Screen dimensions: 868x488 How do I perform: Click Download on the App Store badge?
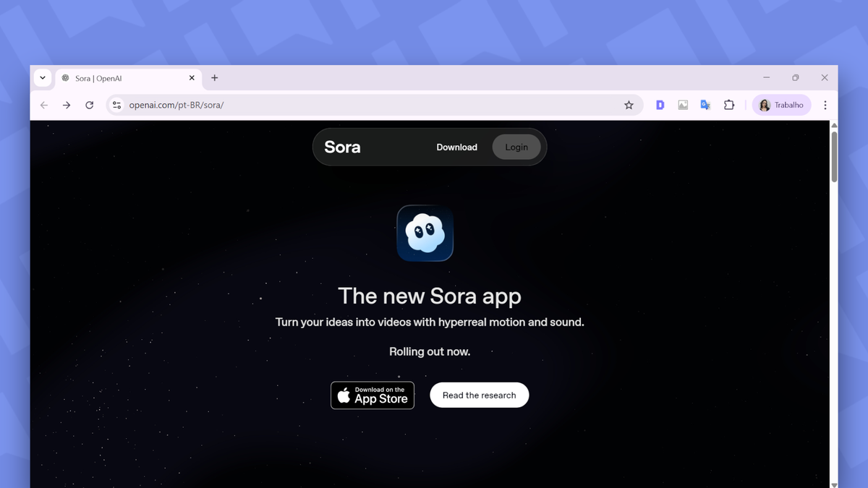tap(373, 395)
